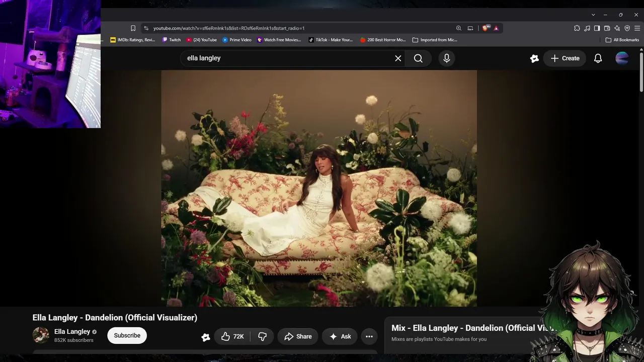Open the Twitch bookmark
This screenshot has height=362, width=644.
(x=172, y=40)
